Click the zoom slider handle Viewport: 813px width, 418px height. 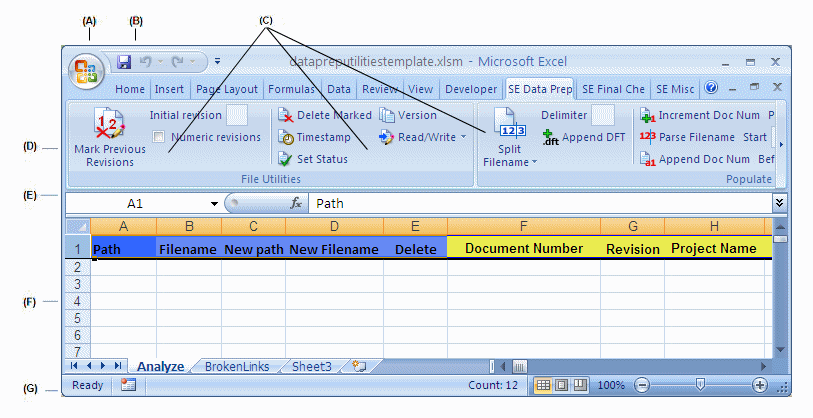click(700, 385)
